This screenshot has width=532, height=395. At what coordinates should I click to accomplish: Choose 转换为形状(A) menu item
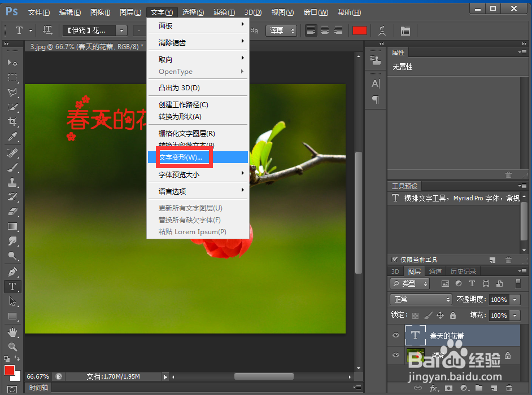click(x=198, y=117)
